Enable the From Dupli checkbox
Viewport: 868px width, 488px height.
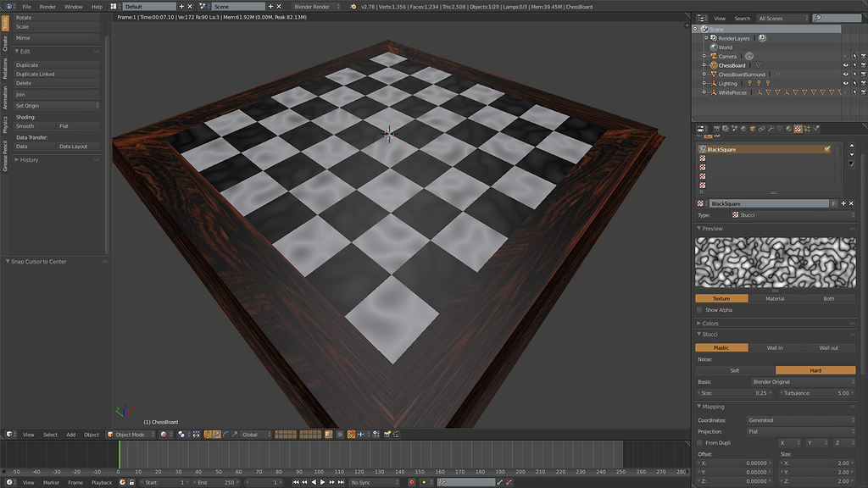[700, 443]
